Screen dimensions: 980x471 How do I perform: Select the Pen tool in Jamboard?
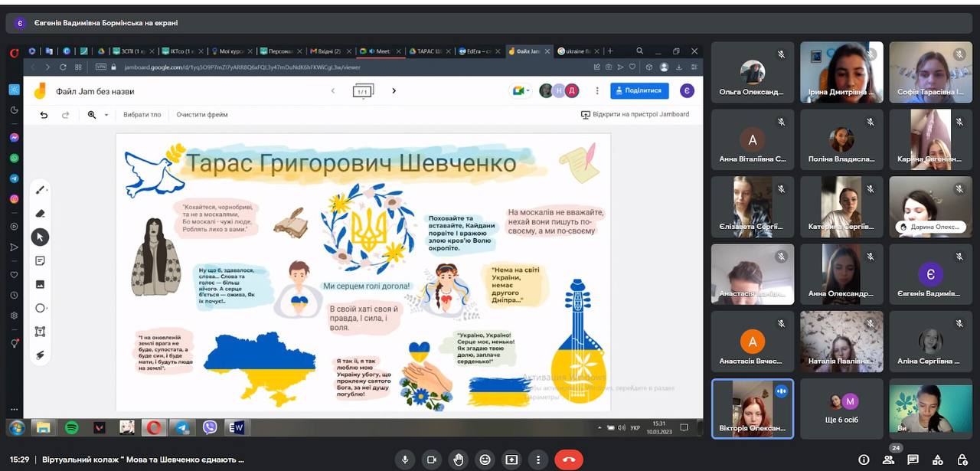[x=41, y=190]
